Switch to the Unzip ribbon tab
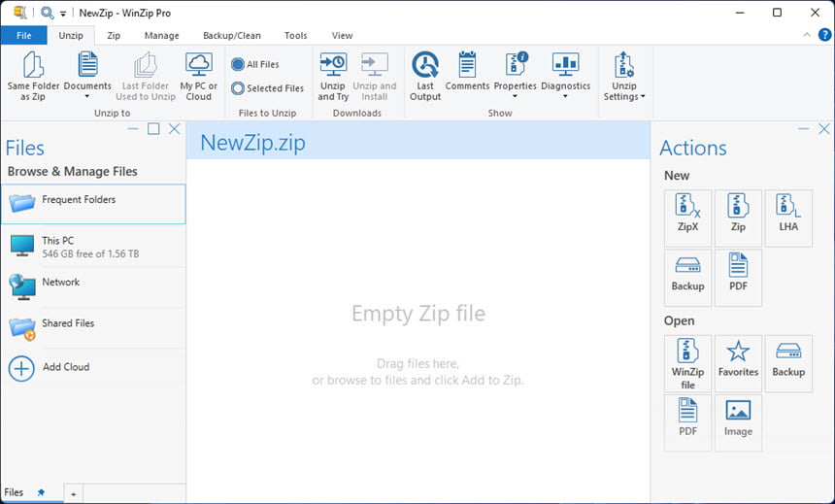 tap(71, 36)
